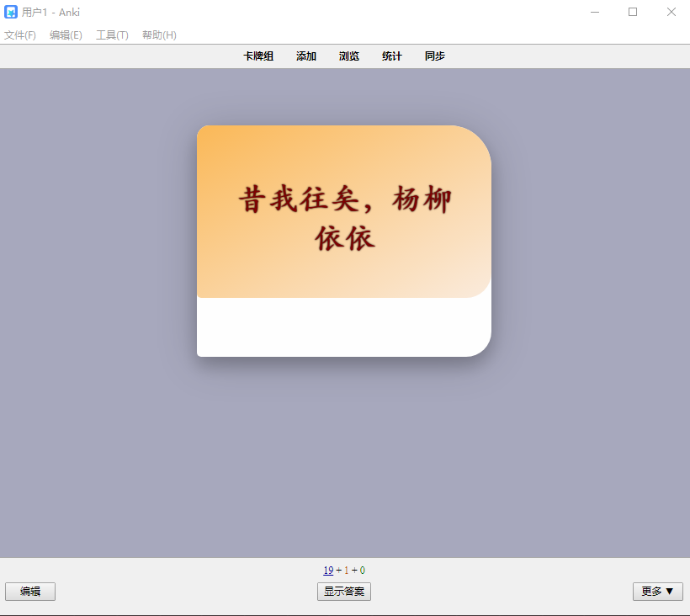The height and width of the screenshot is (616, 690).
Task: Expand the 更多 ▼ dropdown
Action: tap(658, 592)
